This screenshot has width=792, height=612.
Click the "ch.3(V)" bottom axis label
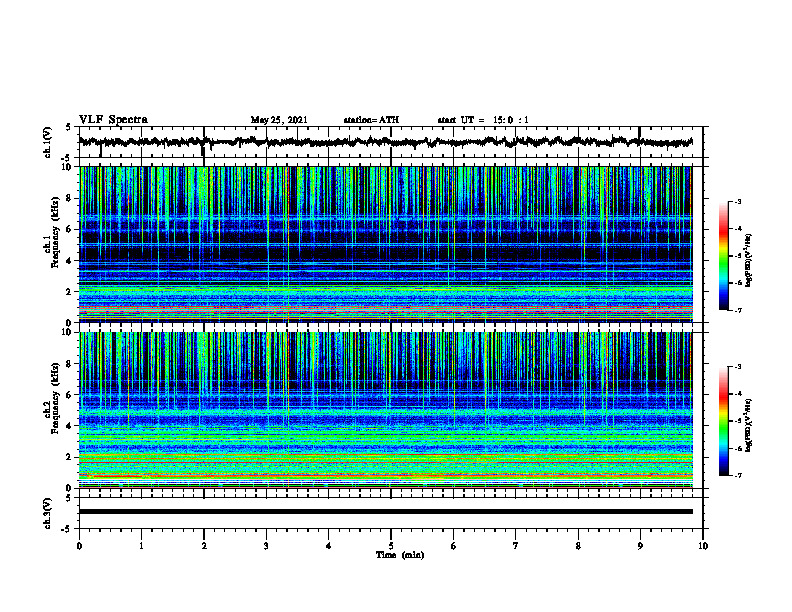tap(47, 513)
